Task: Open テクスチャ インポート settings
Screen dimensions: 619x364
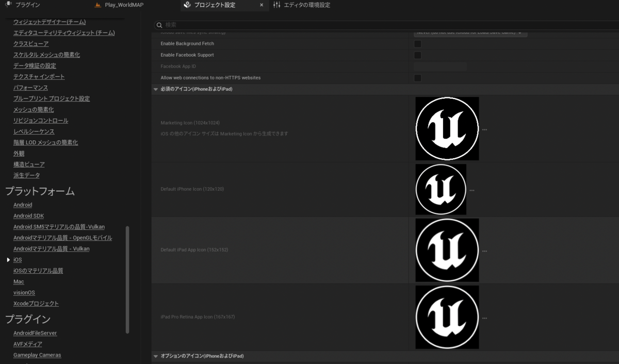Action: 39,77
